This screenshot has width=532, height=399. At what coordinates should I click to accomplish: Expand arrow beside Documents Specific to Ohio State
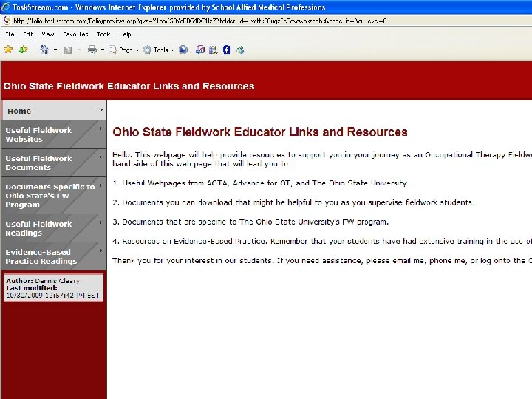100,185
